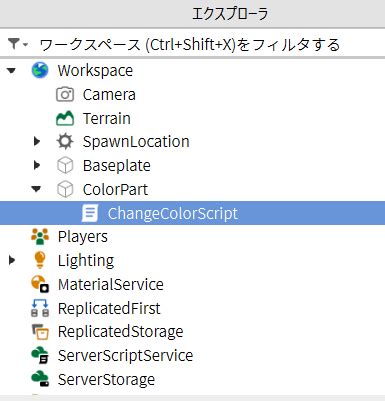
Task: Select the ReplicatedStorage entry
Action: click(120, 332)
